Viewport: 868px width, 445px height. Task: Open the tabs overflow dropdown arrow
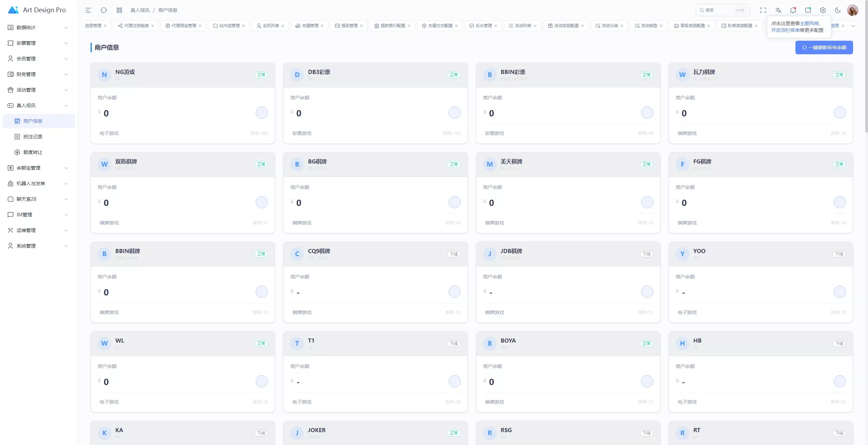click(x=853, y=26)
